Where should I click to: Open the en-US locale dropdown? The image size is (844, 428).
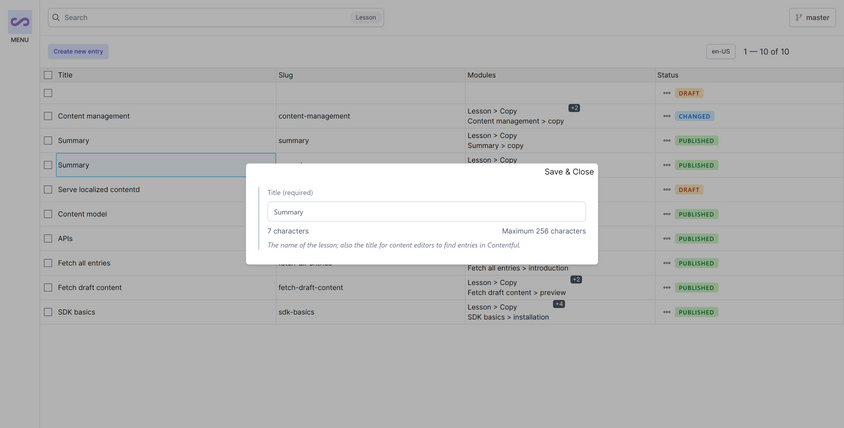[x=720, y=51]
